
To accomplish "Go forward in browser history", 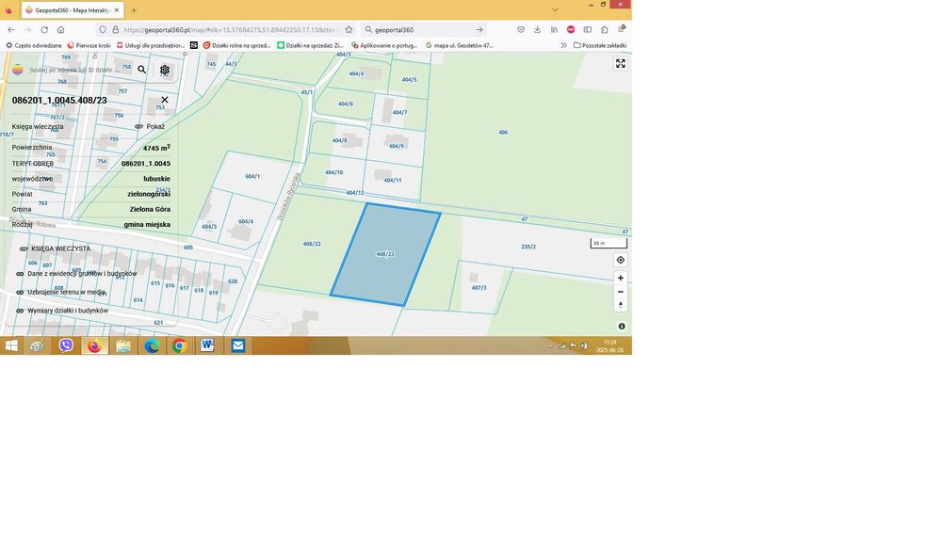I will (x=27, y=29).
